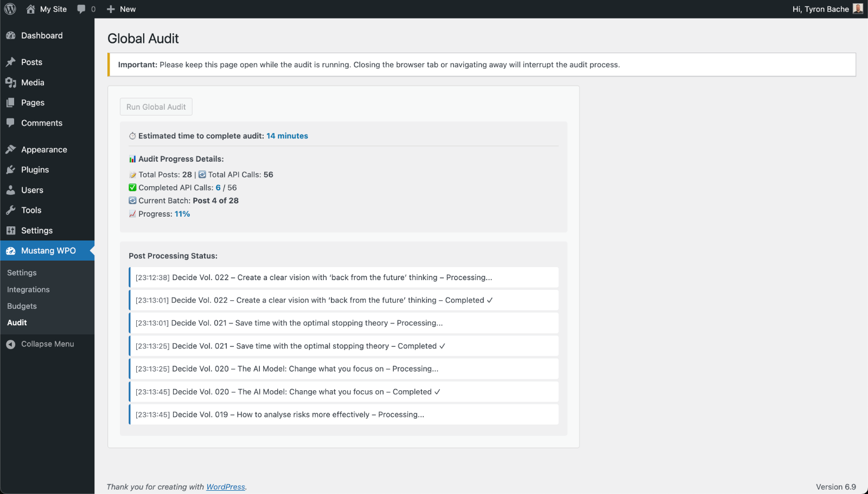Click the WordPress logo in the admin bar
This screenshot has height=494, width=868.
9,9
